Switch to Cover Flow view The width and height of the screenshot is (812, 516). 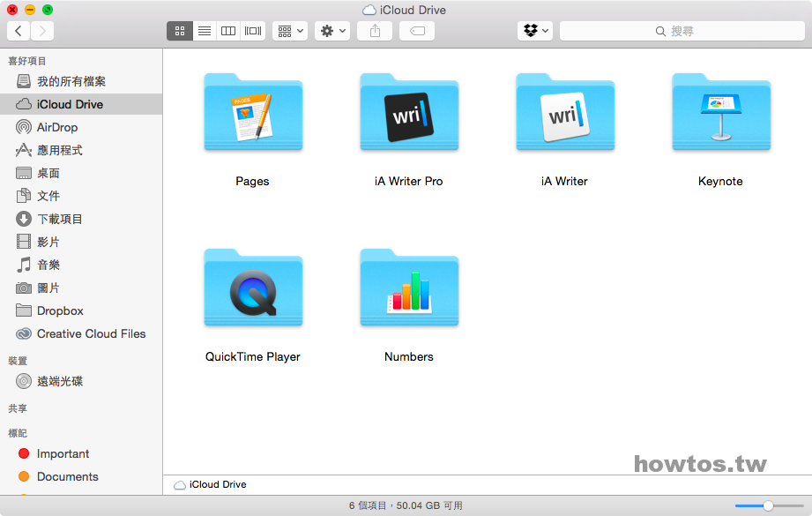tap(253, 31)
